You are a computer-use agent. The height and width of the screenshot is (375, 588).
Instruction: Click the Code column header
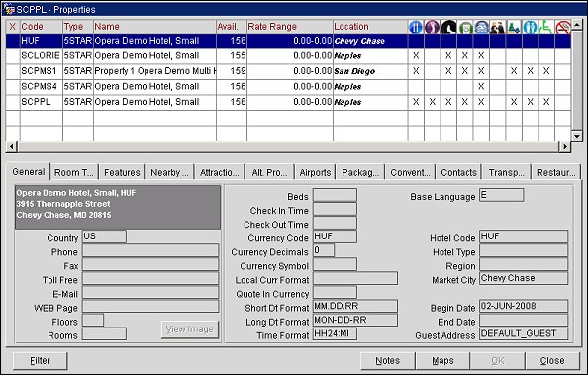pyautogui.click(x=42, y=27)
